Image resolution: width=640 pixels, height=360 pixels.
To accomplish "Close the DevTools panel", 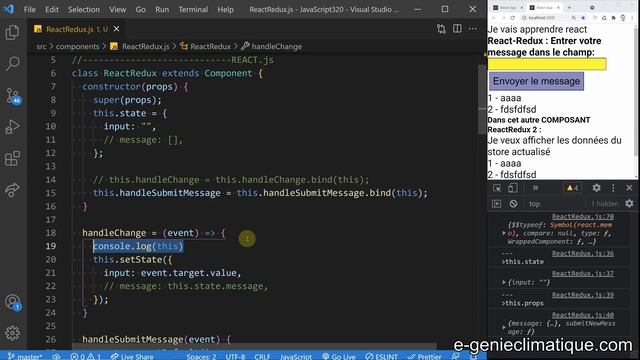I will pyautogui.click(x=629, y=188).
